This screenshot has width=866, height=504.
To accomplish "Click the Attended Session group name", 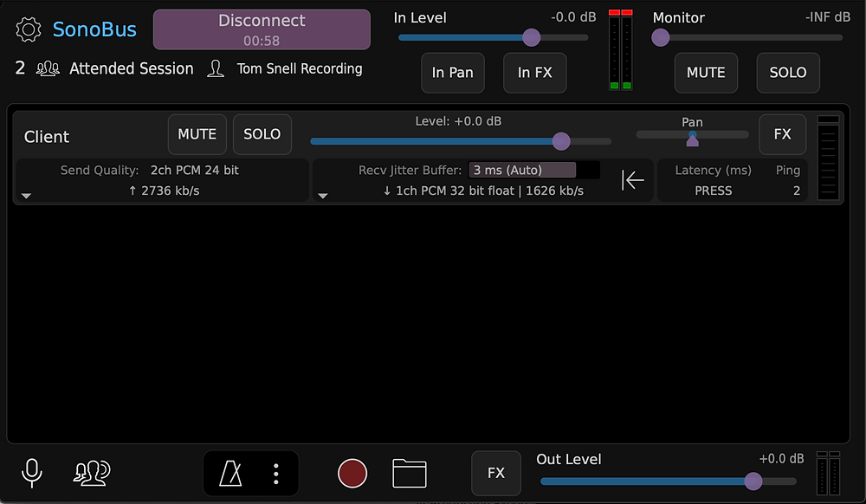I will pyautogui.click(x=132, y=68).
